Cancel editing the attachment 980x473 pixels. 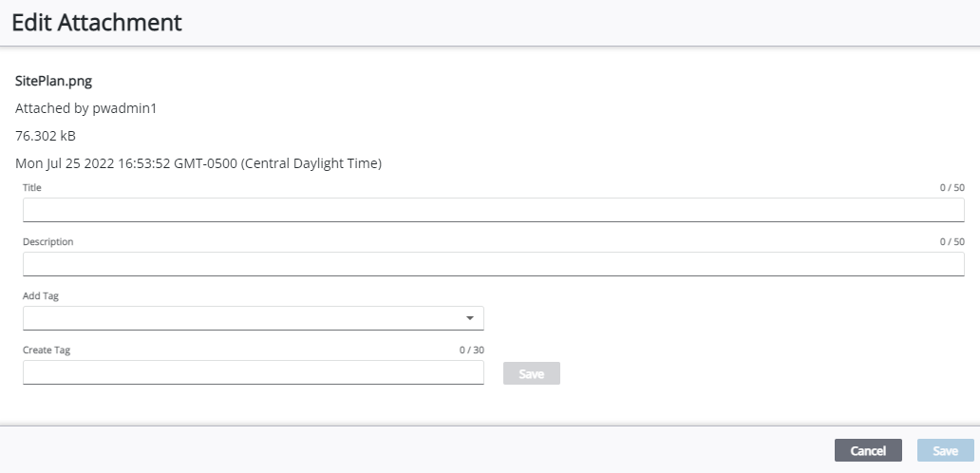point(868,450)
